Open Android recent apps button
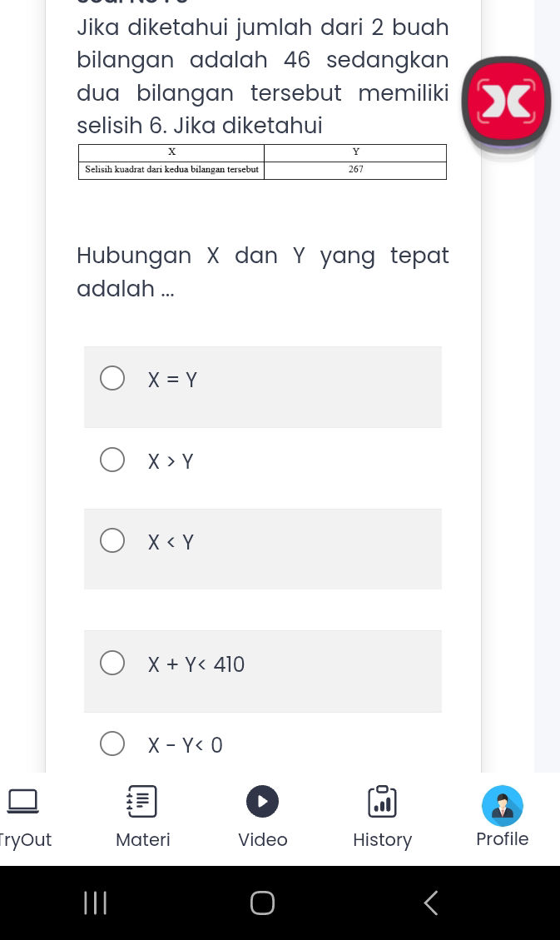 [x=95, y=903]
